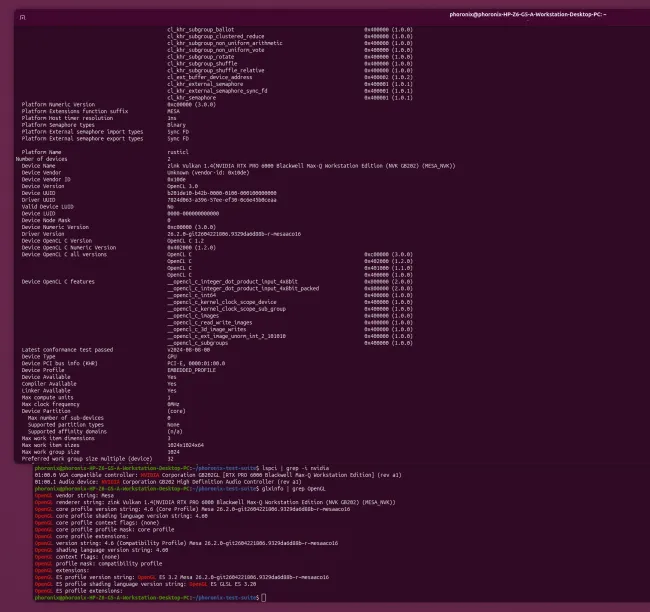Screen dimensions: 650x612
Task: Click the '01:00.0 VGA compatible controller' line
Action: [x=218, y=475]
